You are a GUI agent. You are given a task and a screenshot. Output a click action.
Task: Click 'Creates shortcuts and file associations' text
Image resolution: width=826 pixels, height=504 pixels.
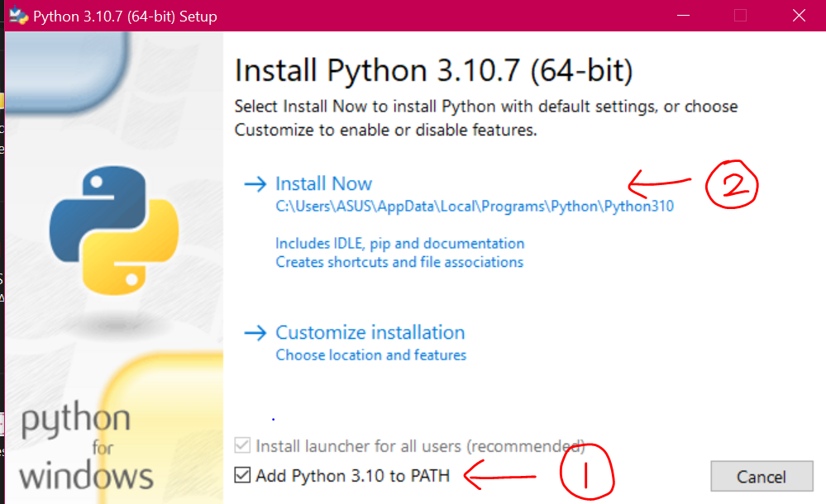click(x=399, y=262)
